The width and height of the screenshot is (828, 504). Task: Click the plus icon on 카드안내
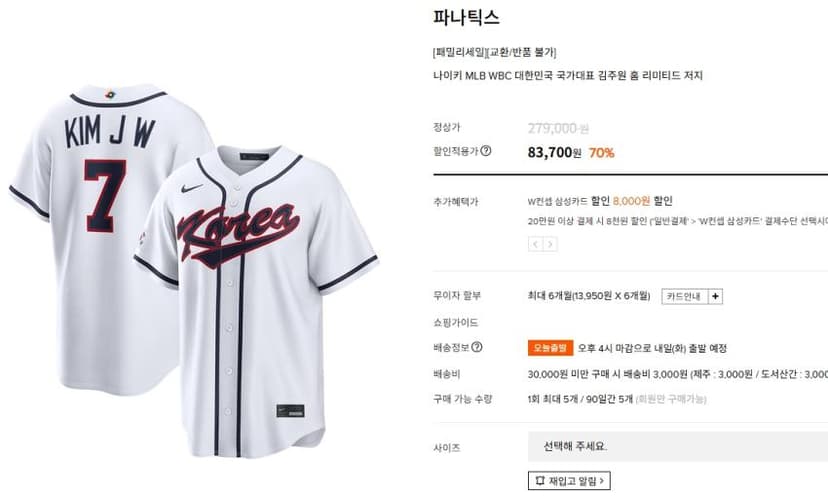pyautogui.click(x=715, y=296)
